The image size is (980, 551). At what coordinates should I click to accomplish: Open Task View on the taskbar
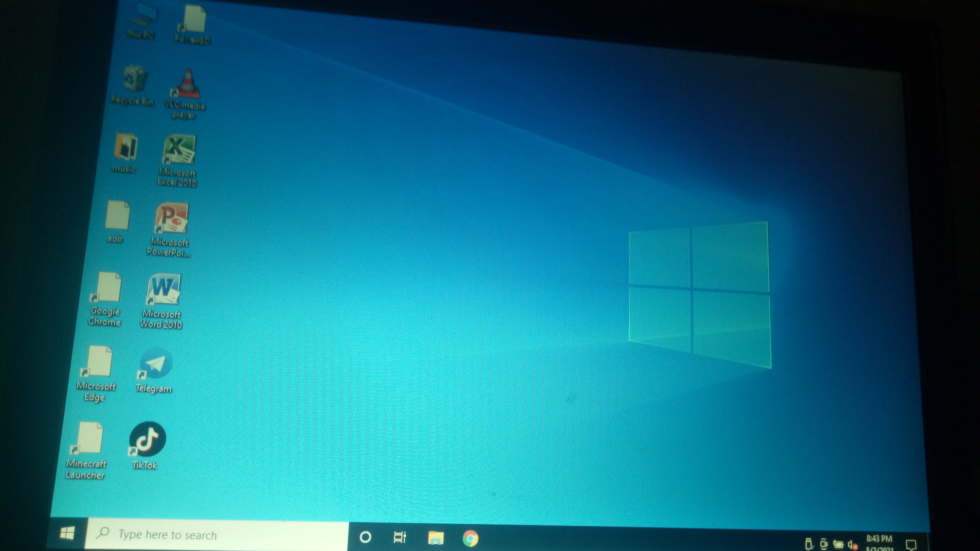pyautogui.click(x=400, y=537)
